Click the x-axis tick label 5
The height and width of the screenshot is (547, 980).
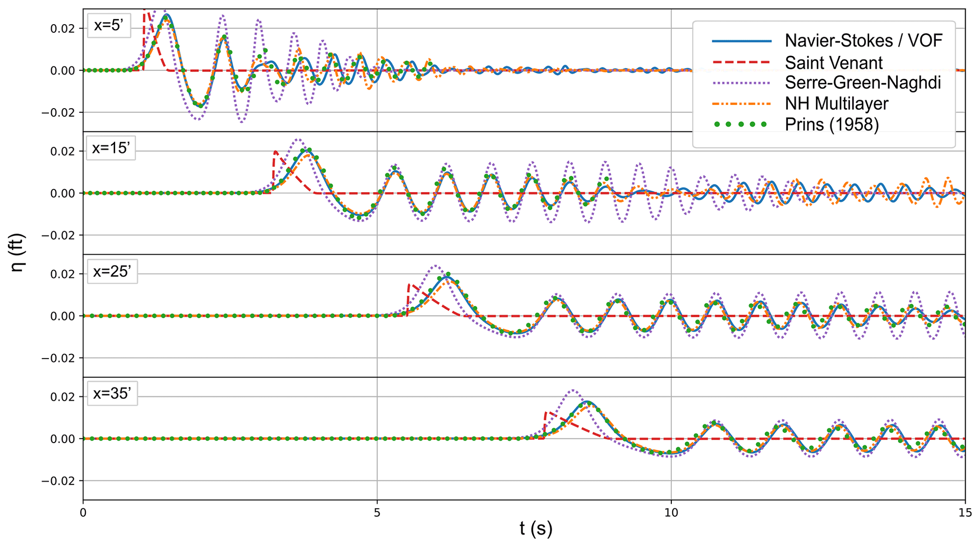[377, 512]
